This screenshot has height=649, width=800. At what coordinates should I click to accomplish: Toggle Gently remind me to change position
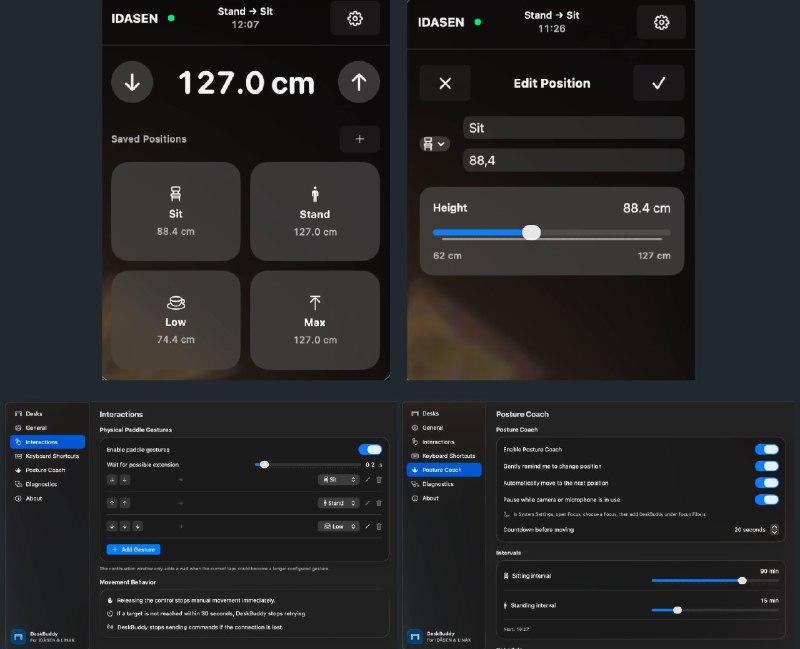point(767,466)
